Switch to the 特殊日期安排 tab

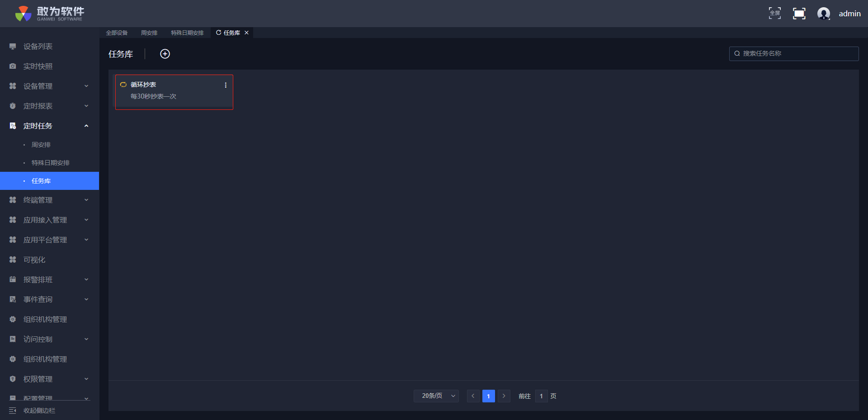tap(187, 33)
